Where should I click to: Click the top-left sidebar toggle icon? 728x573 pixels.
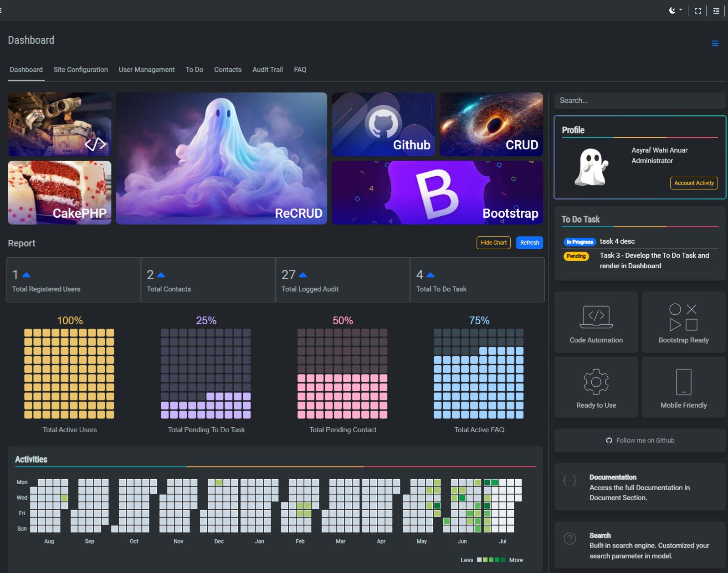click(1, 10)
